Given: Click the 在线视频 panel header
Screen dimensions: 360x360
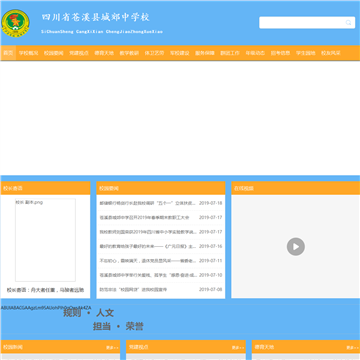Looking at the screenshot, I should click(x=296, y=188).
